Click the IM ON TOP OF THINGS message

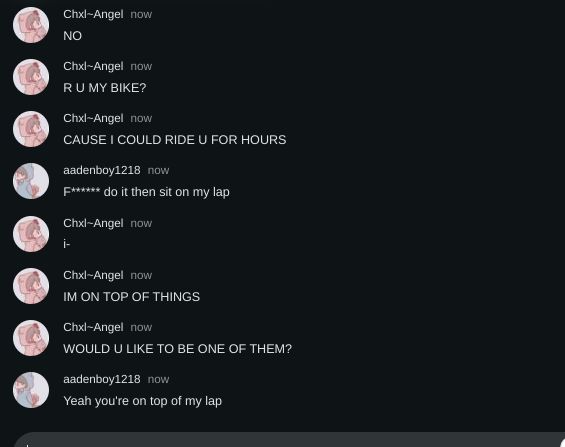(x=132, y=297)
